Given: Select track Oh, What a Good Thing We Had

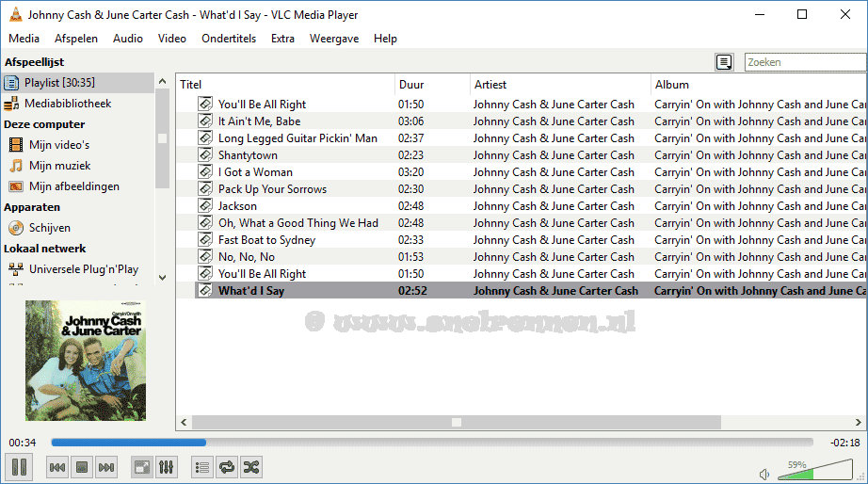Looking at the screenshot, I should click(522, 223).
